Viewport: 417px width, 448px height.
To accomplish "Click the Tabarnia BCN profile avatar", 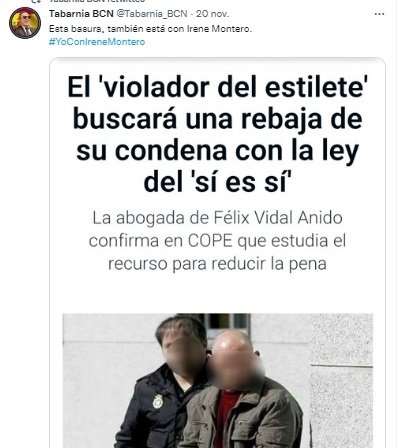I will click(25, 23).
